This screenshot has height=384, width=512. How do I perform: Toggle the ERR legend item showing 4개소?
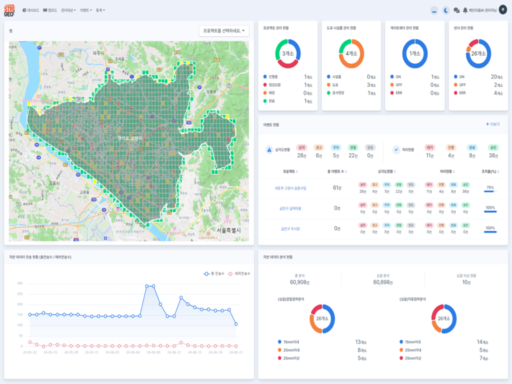coord(478,93)
